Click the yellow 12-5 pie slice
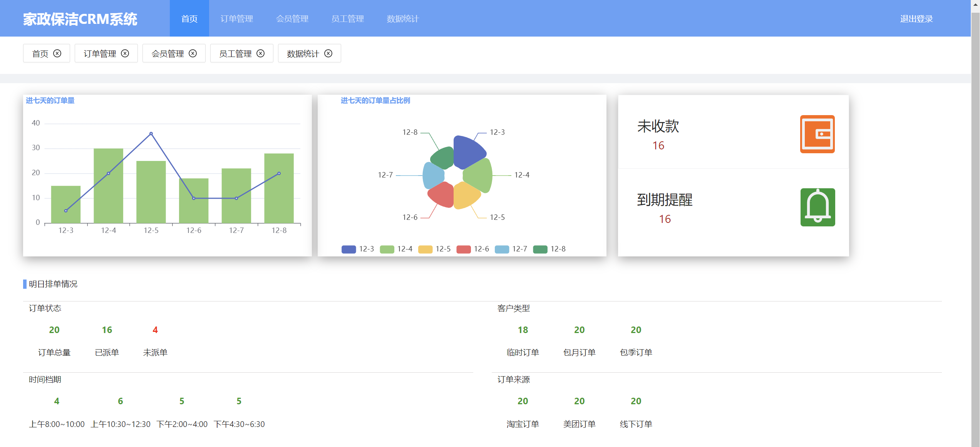Image resolution: width=980 pixels, height=447 pixels. pos(466,196)
